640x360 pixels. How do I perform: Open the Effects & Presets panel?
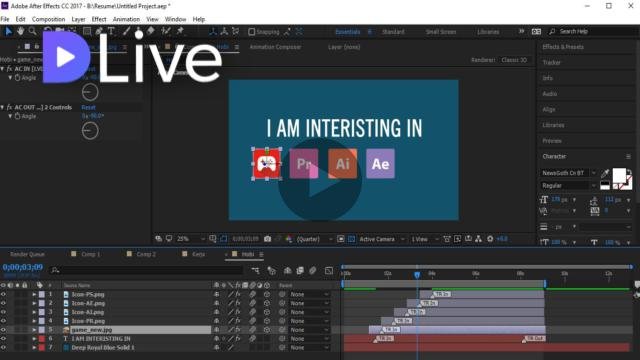(563, 47)
